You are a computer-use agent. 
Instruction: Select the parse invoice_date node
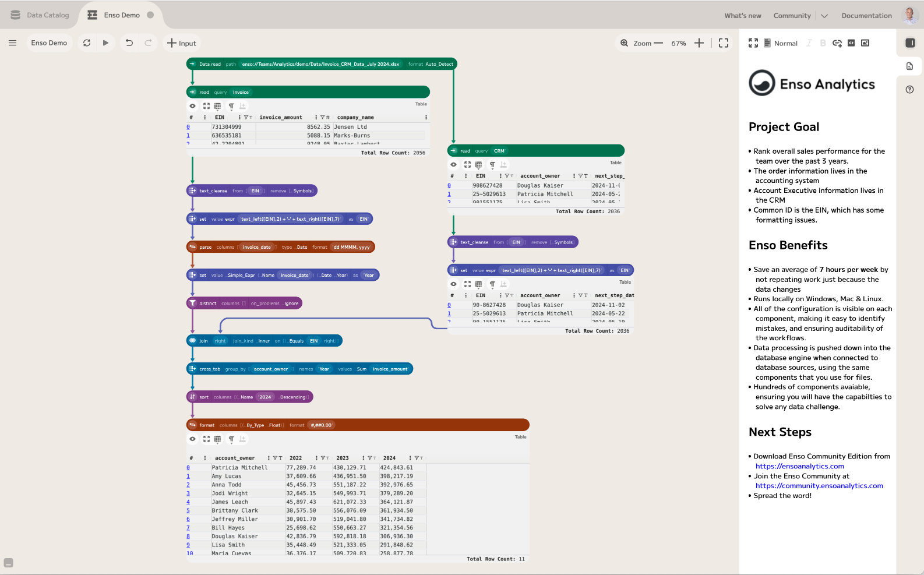280,247
